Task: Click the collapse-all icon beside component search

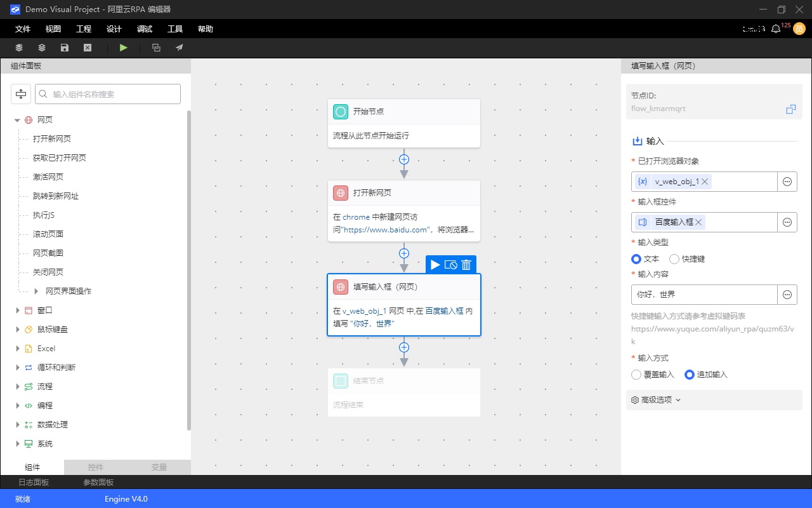Action: point(21,94)
